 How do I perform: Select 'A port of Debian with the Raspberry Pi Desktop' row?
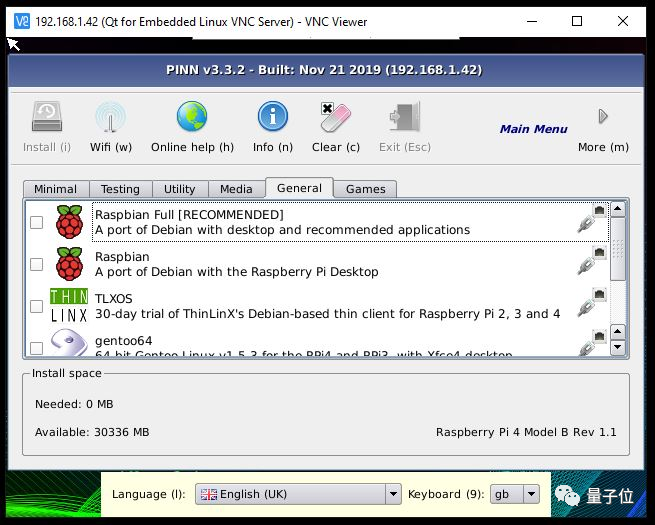(x=237, y=272)
